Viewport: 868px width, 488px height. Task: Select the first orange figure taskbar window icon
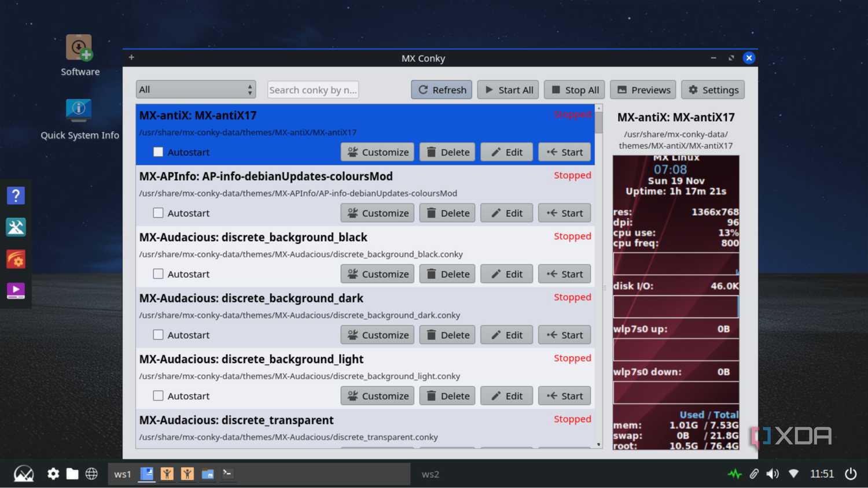[167, 474]
